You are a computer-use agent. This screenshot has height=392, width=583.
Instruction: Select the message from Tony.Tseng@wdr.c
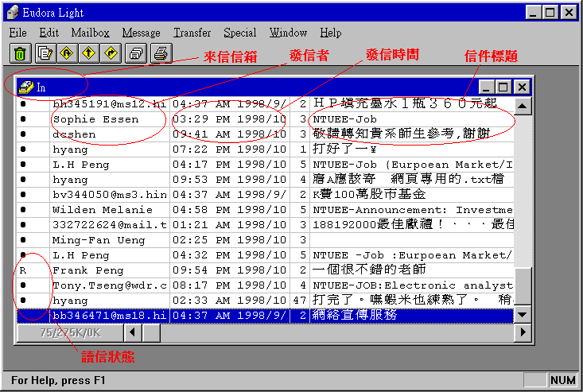pos(265,285)
